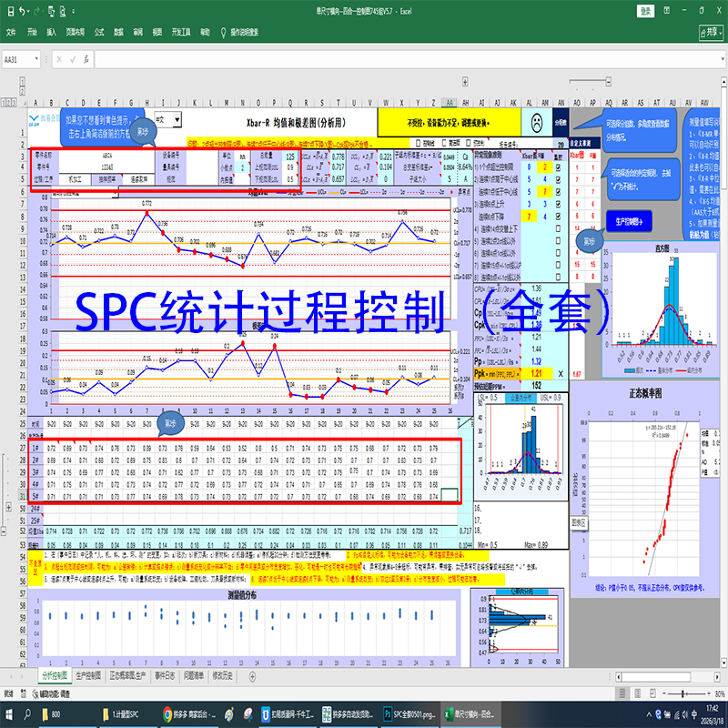Open the 插入 ribbon tab
The width and height of the screenshot is (728, 728).
[51, 32]
